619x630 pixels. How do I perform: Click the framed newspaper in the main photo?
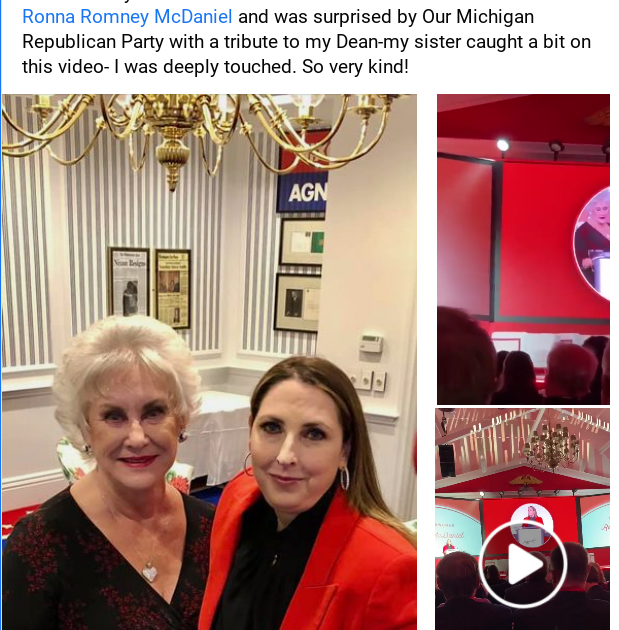(129, 281)
